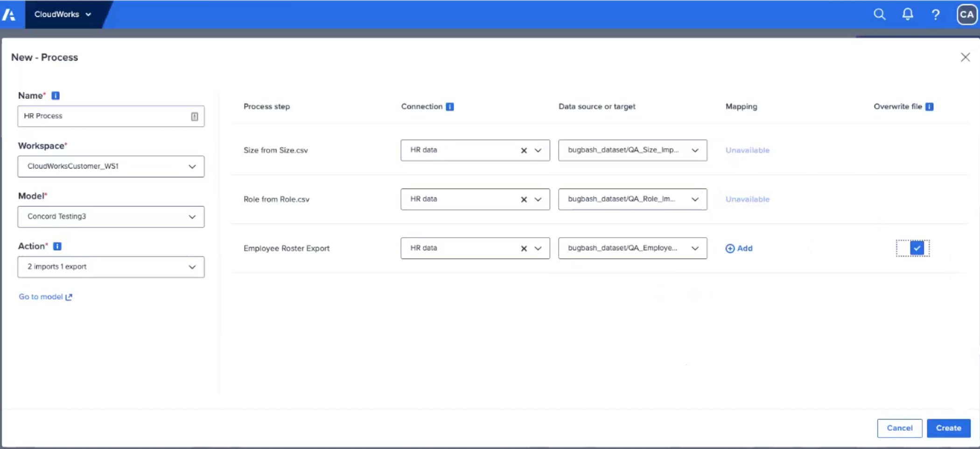
Task: Click the info icon beside the Name label
Action: 55,95
